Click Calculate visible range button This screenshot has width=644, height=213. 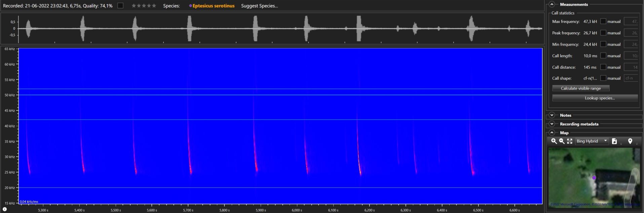click(581, 88)
